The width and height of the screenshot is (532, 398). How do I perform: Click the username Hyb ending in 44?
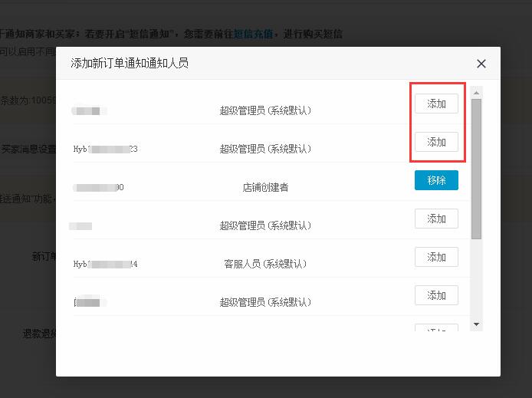pyautogui.click(x=106, y=264)
